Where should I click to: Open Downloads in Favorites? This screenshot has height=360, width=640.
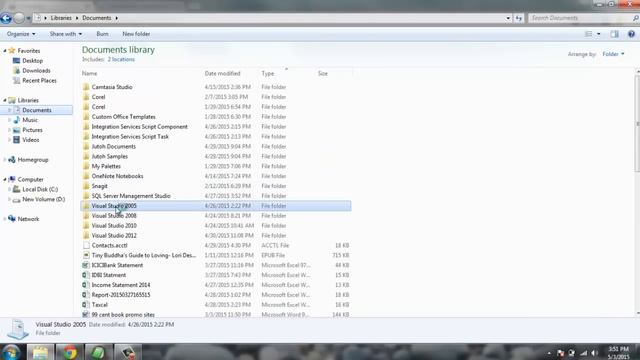click(x=36, y=71)
